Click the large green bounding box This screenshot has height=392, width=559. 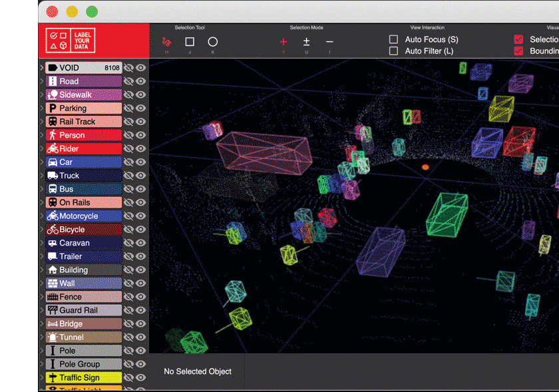446,214
